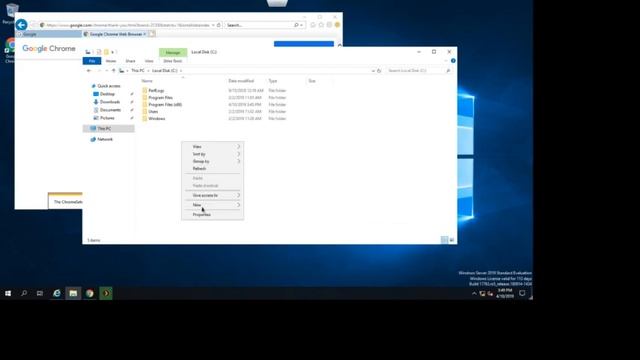
Task: Sort by the Type column header
Action: pyautogui.click(x=273, y=81)
